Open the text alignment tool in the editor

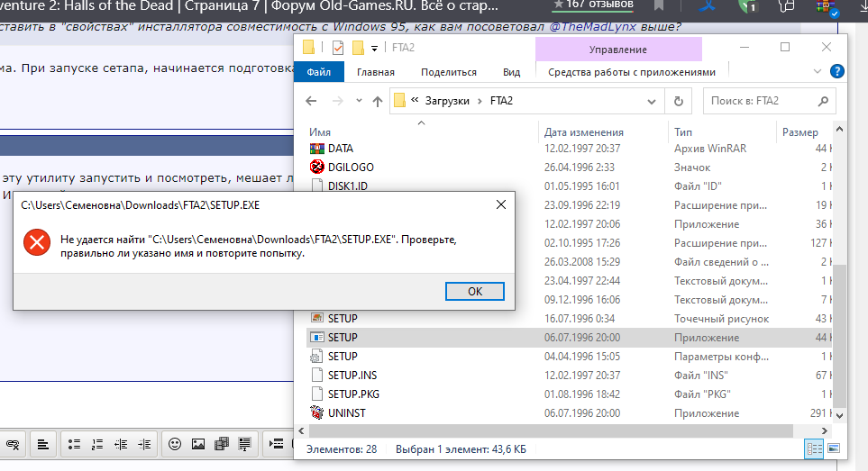[x=42, y=444]
